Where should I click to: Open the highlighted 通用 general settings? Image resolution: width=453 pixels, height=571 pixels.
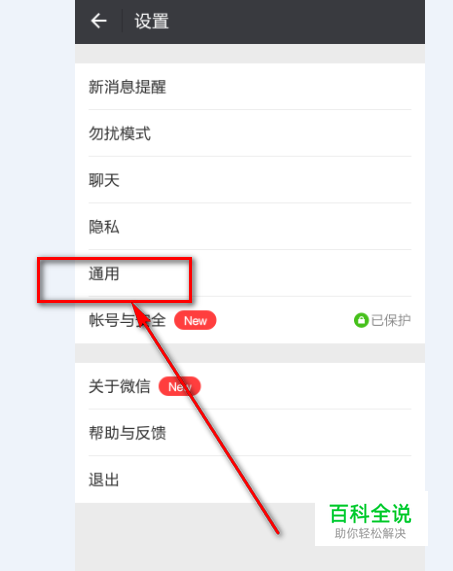coord(250,273)
